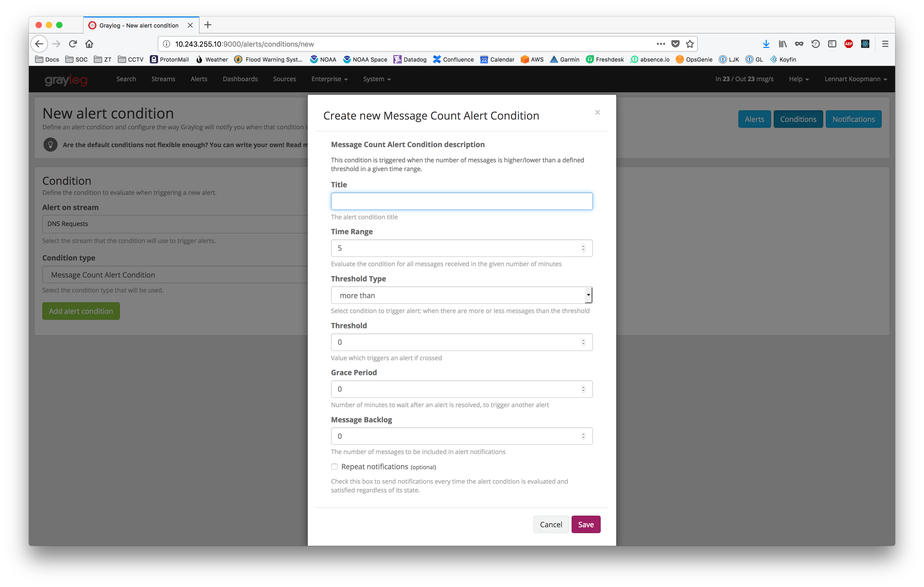
Task: Open NOAA Space bookmark
Action: [x=365, y=60]
